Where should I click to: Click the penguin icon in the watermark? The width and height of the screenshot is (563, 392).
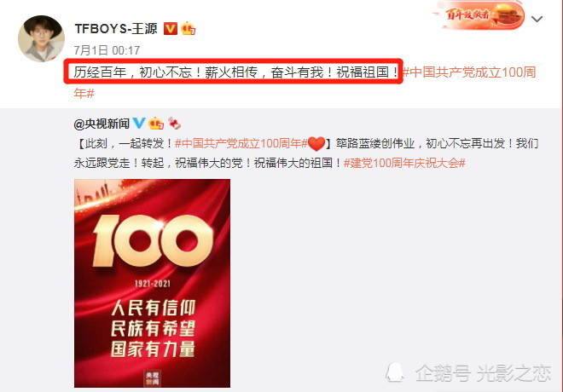pos(395,372)
